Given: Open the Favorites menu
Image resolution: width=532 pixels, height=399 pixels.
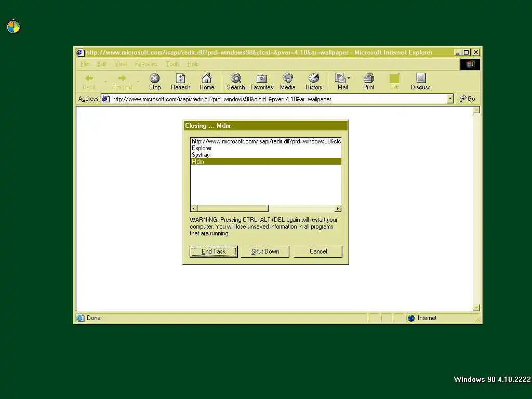Looking at the screenshot, I should point(146,64).
